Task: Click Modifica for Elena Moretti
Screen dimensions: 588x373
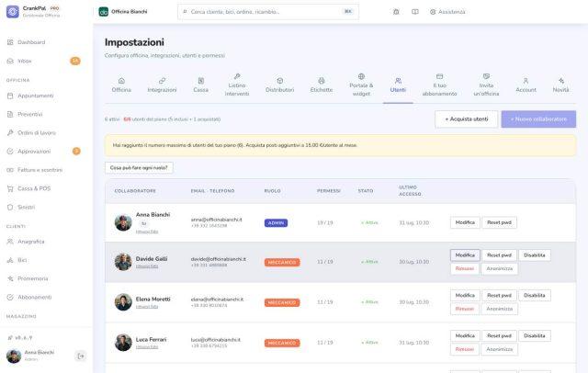Action: 465,296
